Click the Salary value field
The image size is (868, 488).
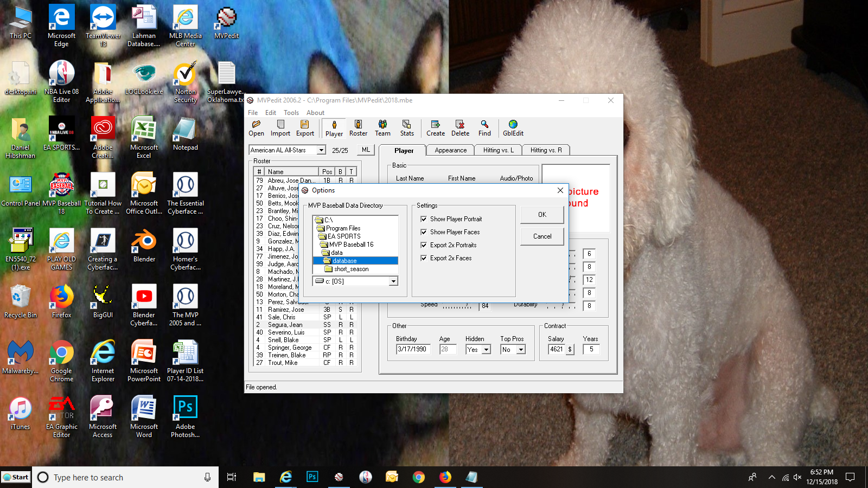[x=557, y=350]
